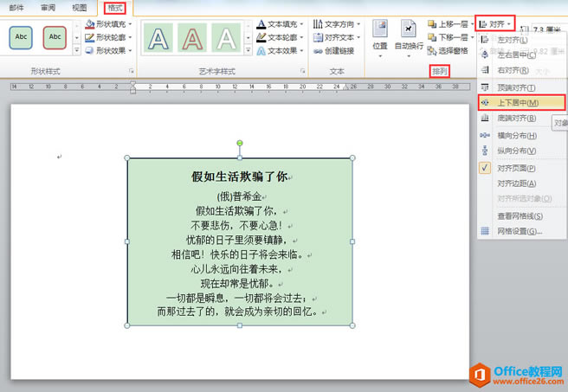Open the 上移一层 dropdown arrow
The image size is (568, 392).
[x=472, y=24]
